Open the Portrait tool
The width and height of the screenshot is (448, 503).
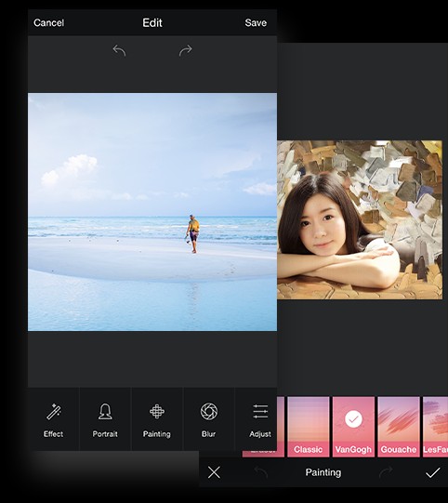click(x=105, y=419)
